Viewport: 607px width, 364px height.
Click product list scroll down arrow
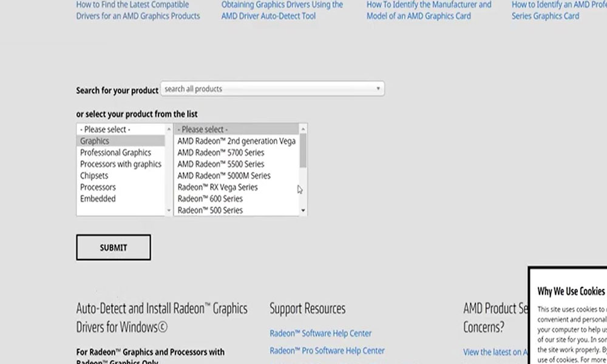pyautogui.click(x=303, y=211)
